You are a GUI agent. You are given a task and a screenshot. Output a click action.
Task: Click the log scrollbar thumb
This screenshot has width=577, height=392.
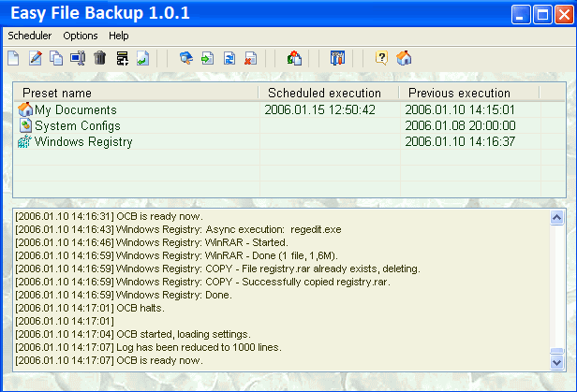[x=556, y=351]
